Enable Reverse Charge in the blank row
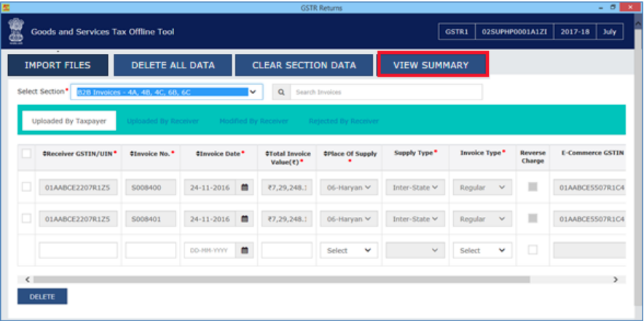This screenshot has height=321, width=644. [533, 250]
